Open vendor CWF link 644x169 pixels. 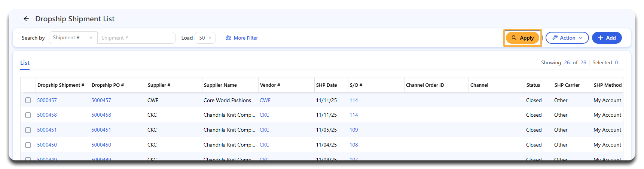(265, 100)
